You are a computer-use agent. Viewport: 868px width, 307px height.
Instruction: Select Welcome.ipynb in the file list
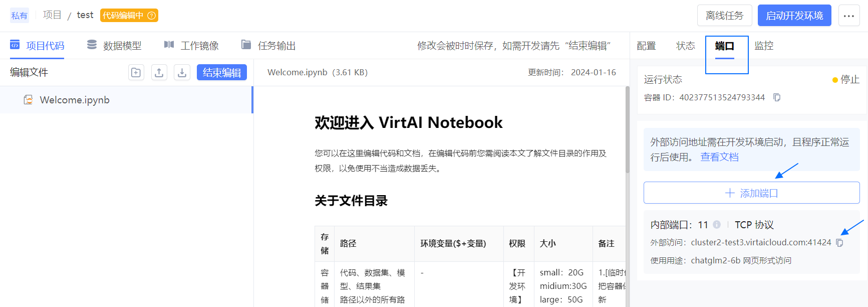[x=75, y=100]
